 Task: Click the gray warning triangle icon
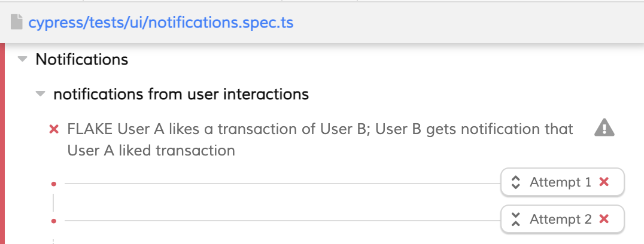pyautogui.click(x=604, y=127)
